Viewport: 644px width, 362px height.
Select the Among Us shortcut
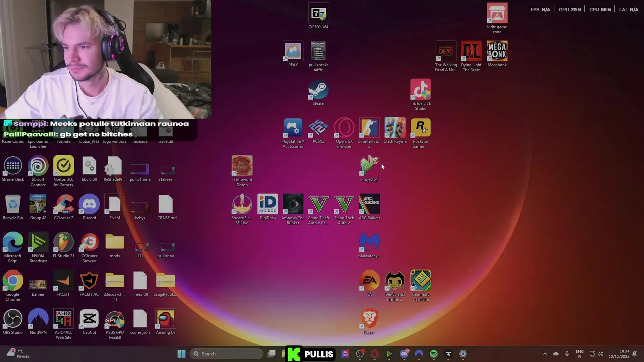pyautogui.click(x=166, y=322)
